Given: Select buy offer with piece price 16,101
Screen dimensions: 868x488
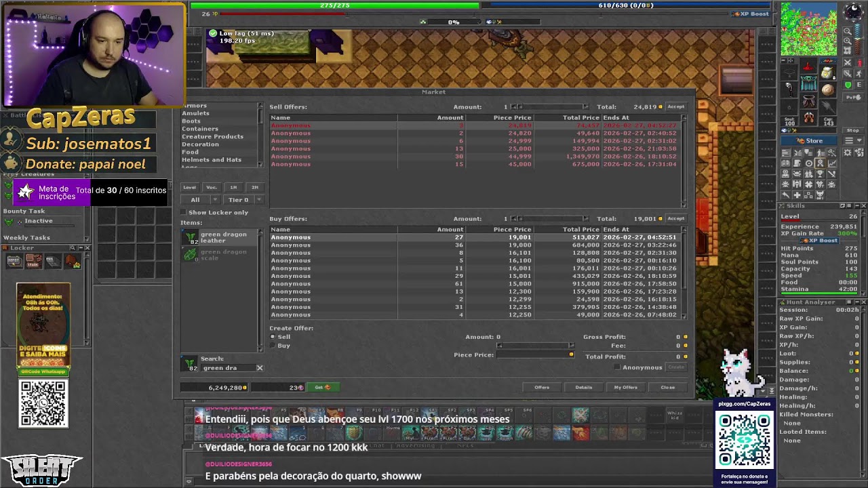Looking at the screenshot, I should tap(474, 253).
